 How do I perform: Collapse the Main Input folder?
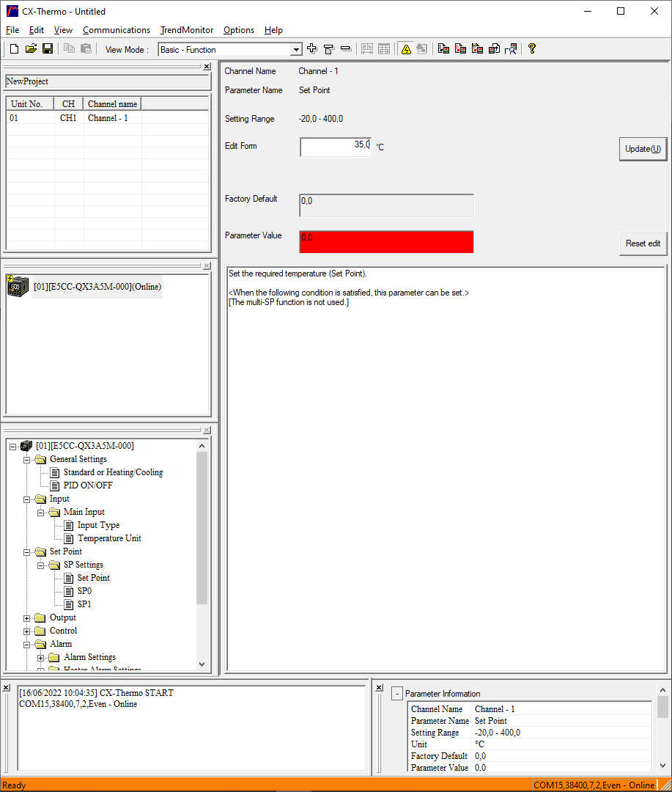(41, 513)
